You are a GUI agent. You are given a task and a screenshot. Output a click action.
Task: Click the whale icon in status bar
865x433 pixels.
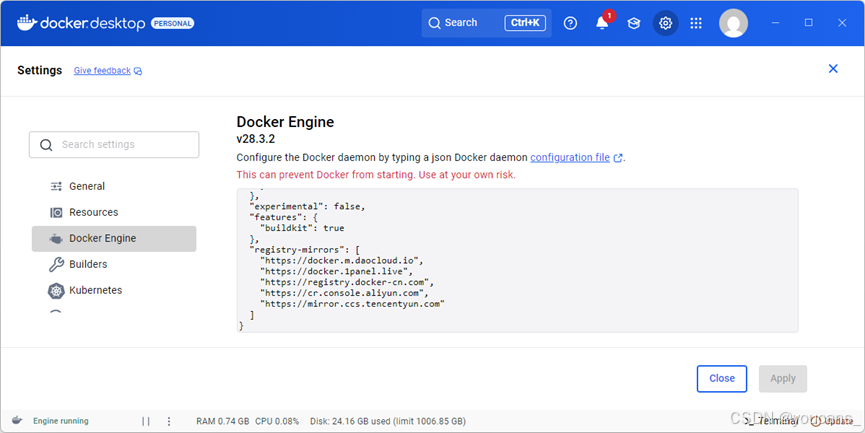point(17,420)
